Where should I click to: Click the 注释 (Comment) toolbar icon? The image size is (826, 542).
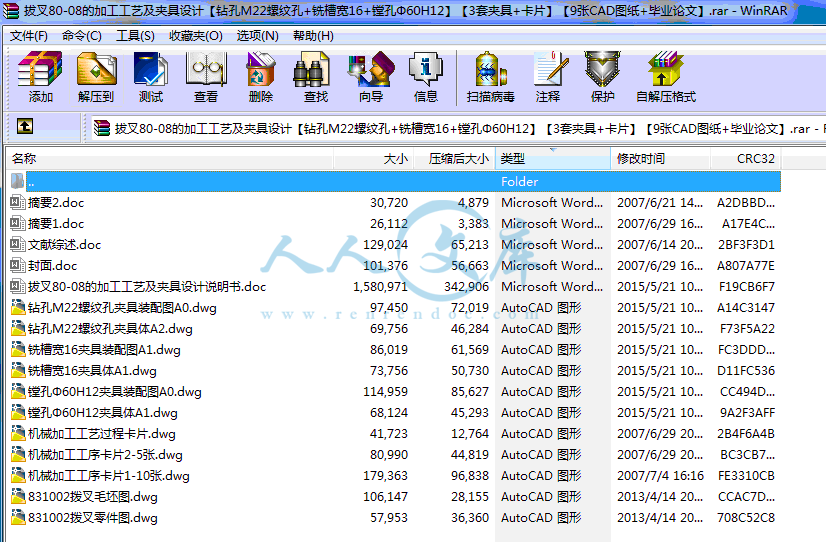[x=550, y=69]
